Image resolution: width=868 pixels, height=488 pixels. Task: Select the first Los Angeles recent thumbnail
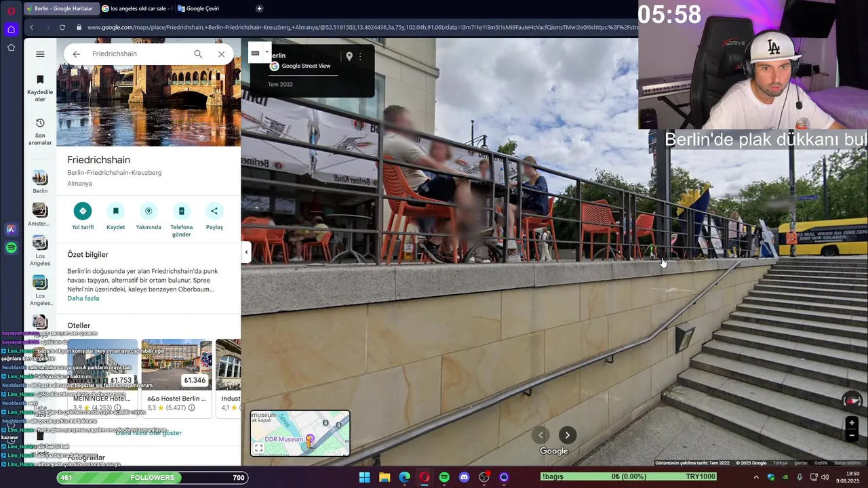click(40, 243)
